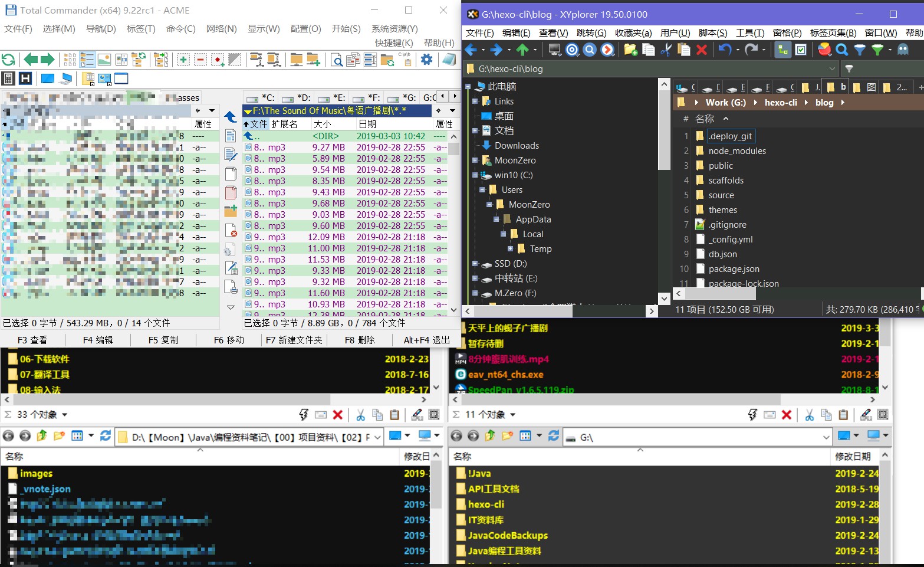The width and height of the screenshot is (924, 567).
Task: Toggle XYplorer's green funnel live filter
Action: [877, 50]
